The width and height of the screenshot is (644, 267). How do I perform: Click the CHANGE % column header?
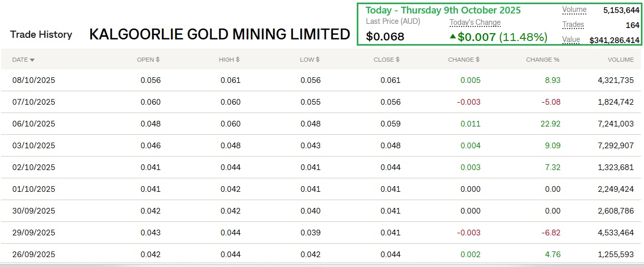[x=542, y=60]
